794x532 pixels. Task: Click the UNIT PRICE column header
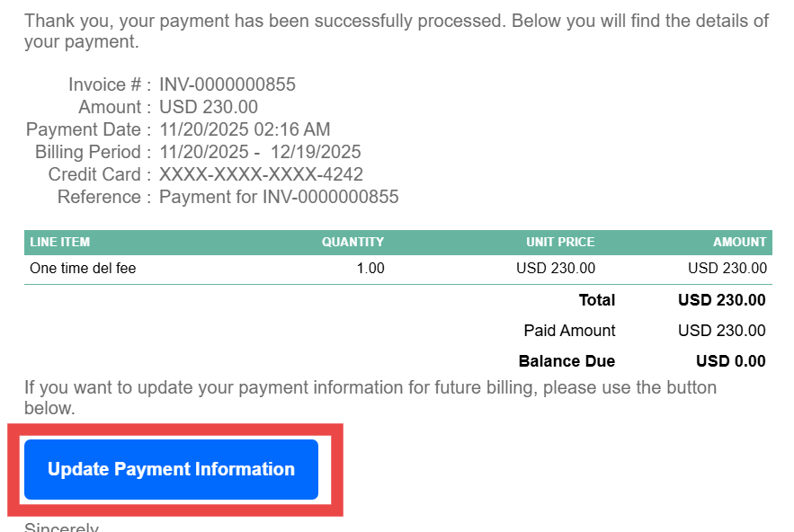tap(560, 242)
